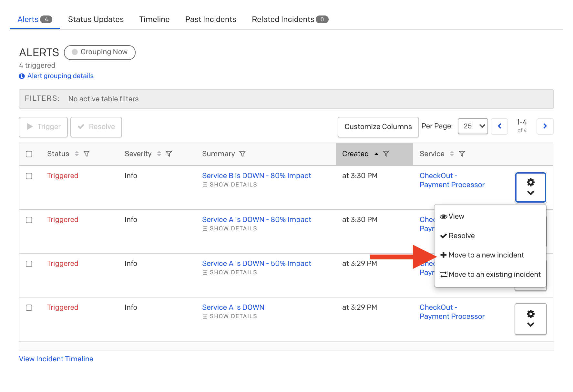Click 'at 3:30 PM' in Service B row

tap(360, 176)
